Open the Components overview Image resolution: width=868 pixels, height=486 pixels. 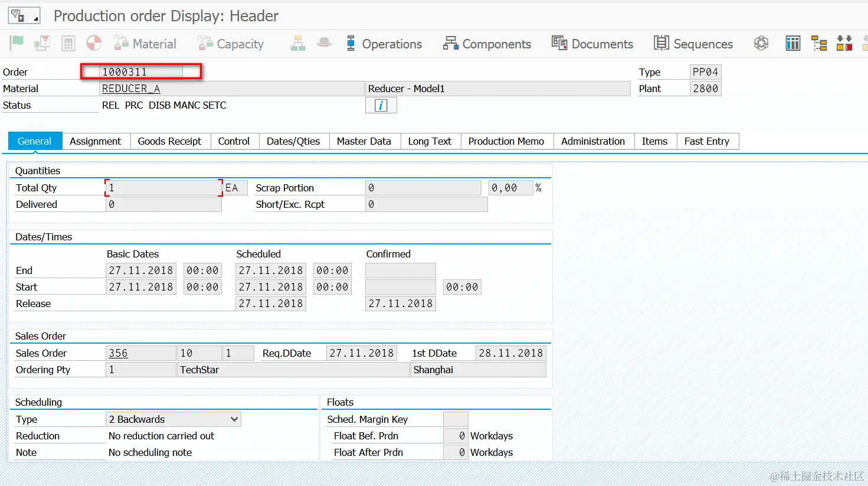(487, 44)
